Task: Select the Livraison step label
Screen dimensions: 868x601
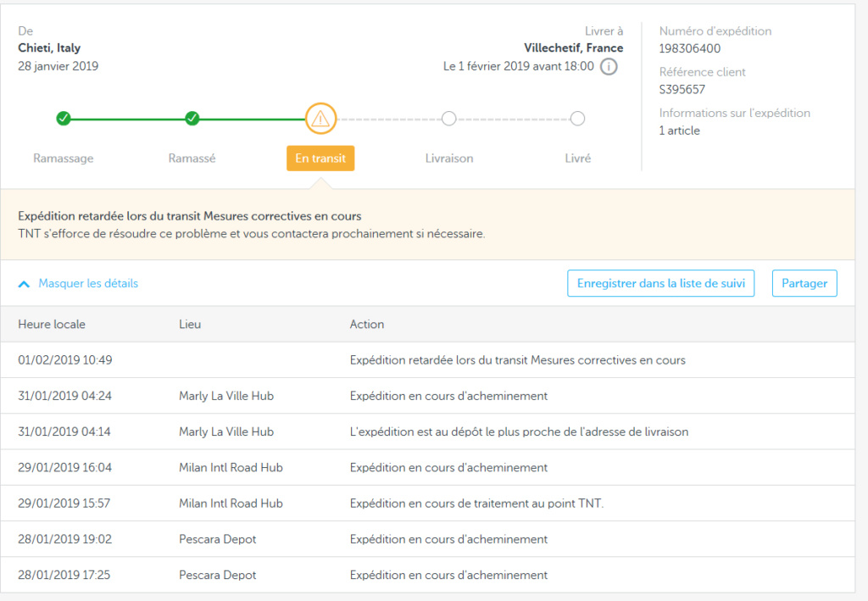Action: 449,159
